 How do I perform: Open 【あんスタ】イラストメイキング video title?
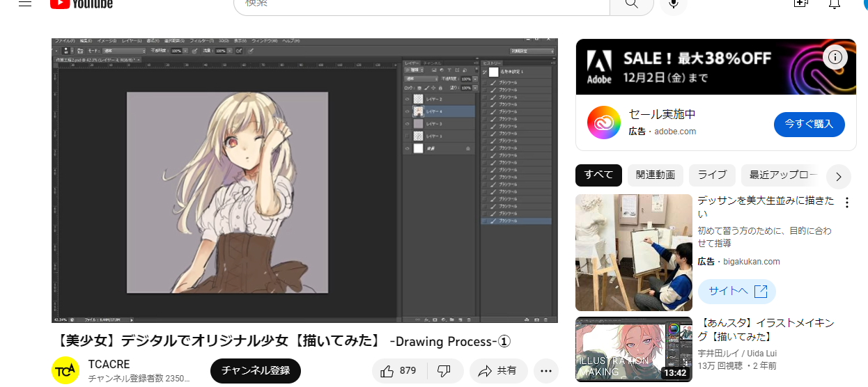click(x=766, y=330)
